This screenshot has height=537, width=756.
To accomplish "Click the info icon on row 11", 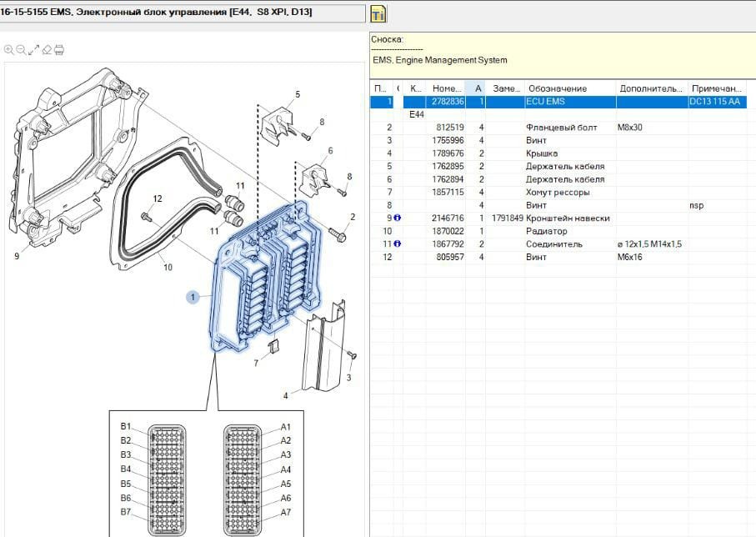I will [397, 244].
